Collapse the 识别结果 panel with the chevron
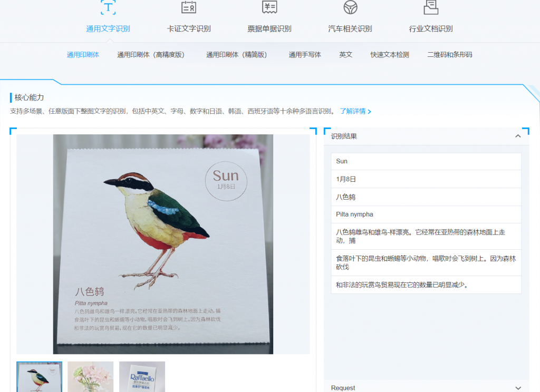The width and height of the screenshot is (540, 392). 518,136
